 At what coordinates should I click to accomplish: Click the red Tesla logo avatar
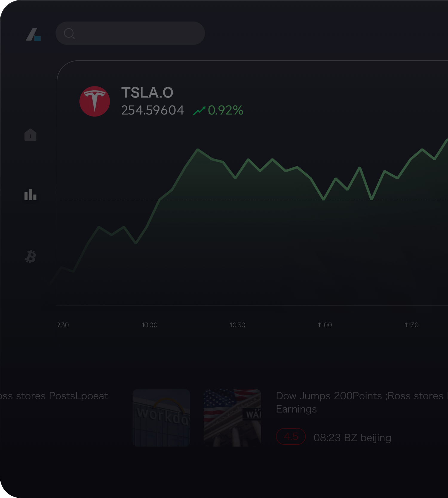click(x=95, y=101)
